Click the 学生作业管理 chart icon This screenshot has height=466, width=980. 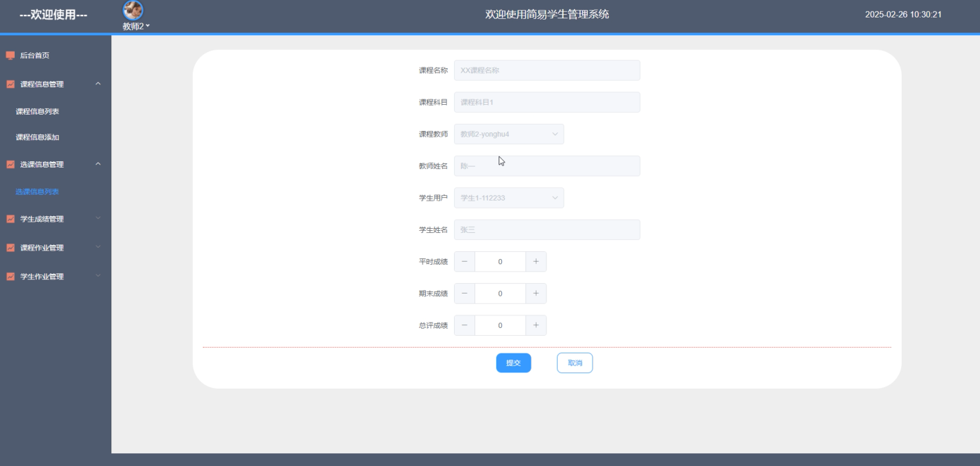pyautogui.click(x=11, y=277)
